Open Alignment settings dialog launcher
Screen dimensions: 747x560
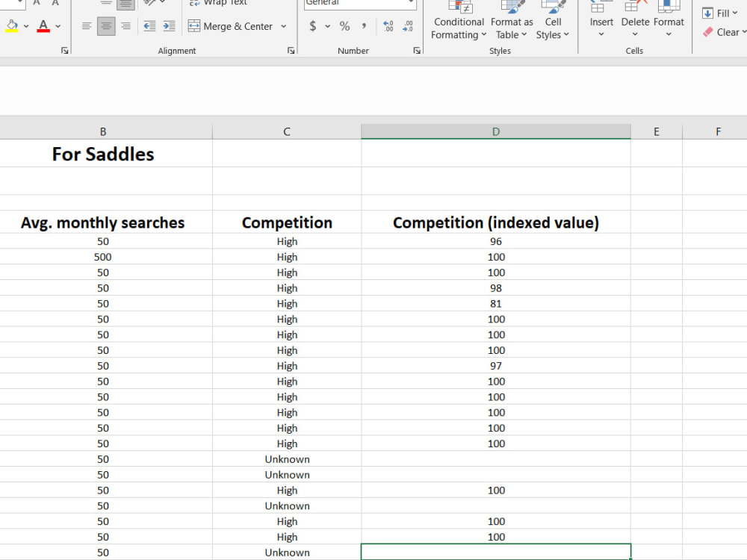pyautogui.click(x=291, y=51)
